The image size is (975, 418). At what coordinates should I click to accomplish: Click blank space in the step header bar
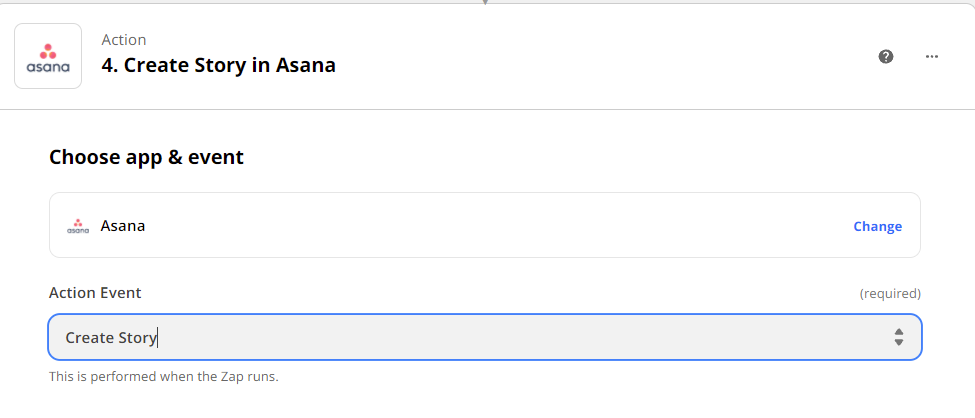(591, 57)
